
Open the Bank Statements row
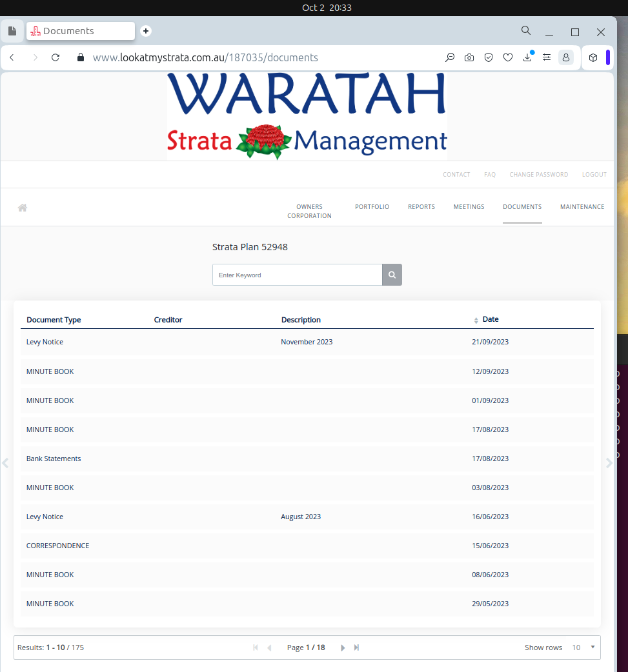pyautogui.click(x=307, y=459)
